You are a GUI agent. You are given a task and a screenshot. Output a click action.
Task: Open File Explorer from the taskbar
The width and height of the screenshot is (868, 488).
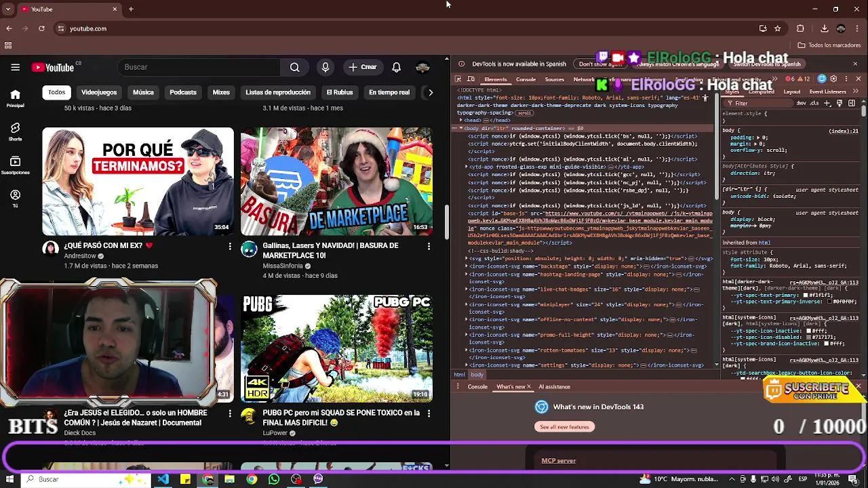pyautogui.click(x=230, y=479)
